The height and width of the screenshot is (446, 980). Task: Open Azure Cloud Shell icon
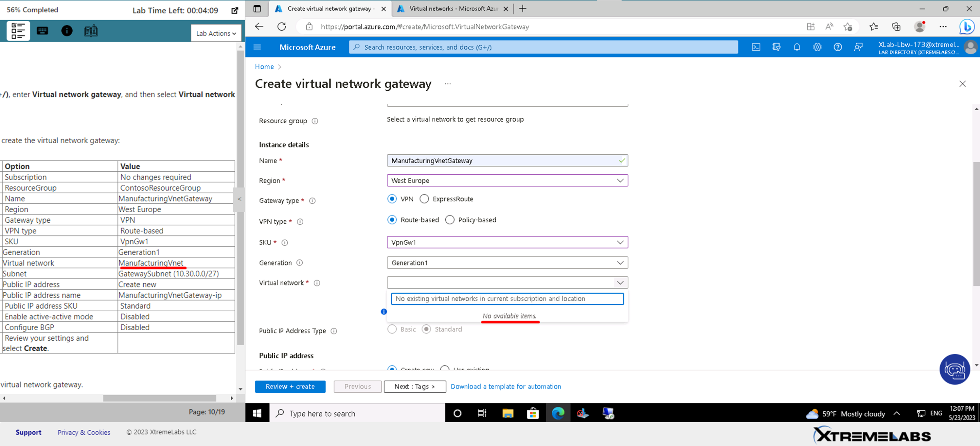coord(756,47)
